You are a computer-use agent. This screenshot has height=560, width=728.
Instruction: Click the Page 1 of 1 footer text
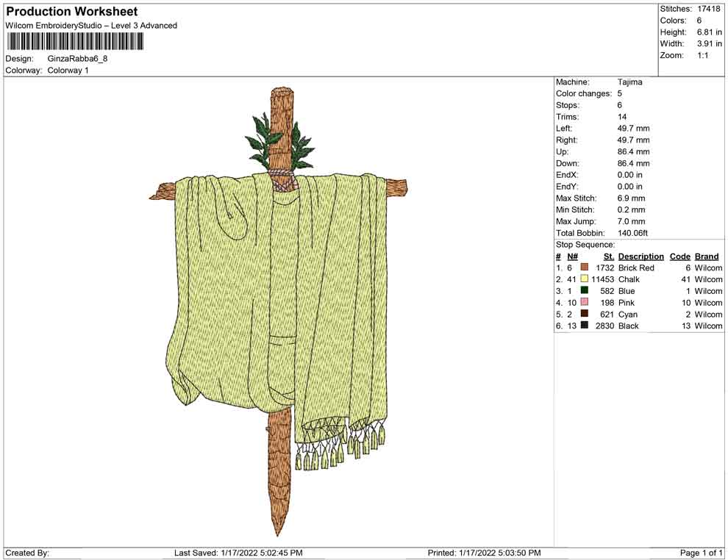click(702, 553)
